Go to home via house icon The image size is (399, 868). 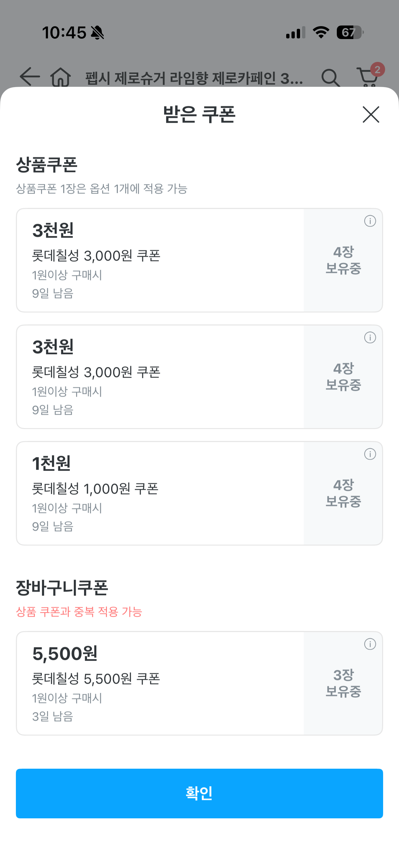[61, 77]
